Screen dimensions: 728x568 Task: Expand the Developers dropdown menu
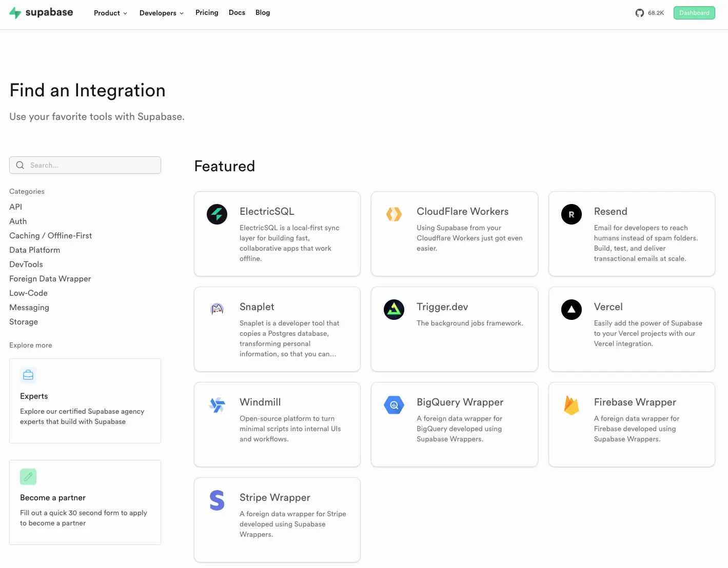pyautogui.click(x=161, y=13)
